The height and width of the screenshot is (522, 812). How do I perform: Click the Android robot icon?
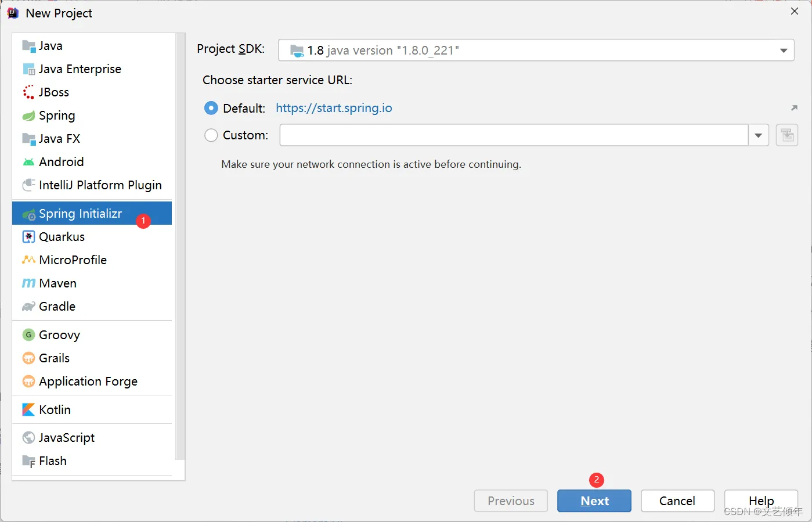tap(28, 162)
